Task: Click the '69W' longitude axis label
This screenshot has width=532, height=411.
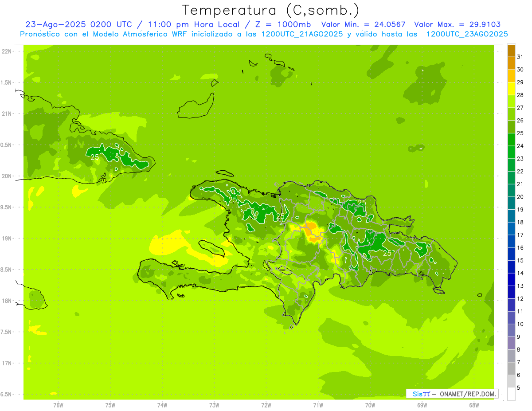Action: (422, 405)
